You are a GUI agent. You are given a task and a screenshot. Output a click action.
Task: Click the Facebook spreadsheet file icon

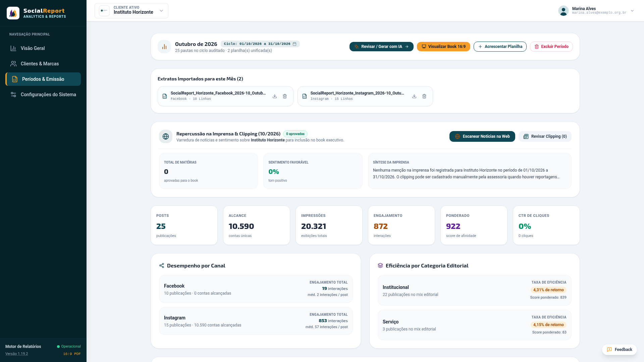click(x=165, y=96)
